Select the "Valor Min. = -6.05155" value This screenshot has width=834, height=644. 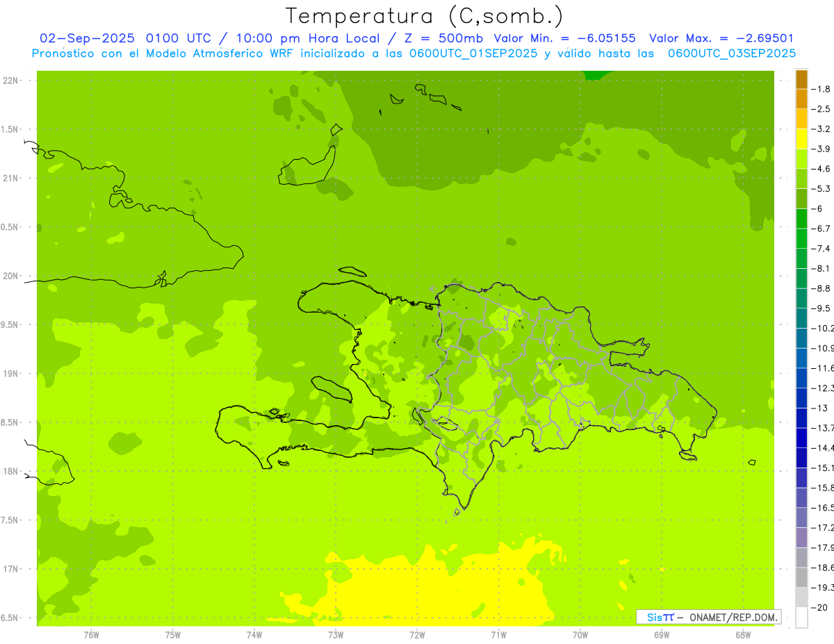[564, 38]
